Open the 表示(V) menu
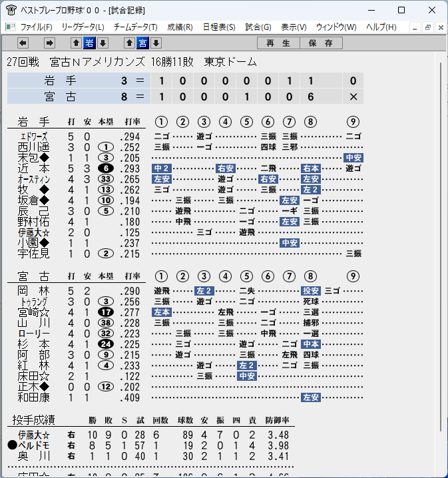Viewport: 448px width, 478px height. click(294, 27)
